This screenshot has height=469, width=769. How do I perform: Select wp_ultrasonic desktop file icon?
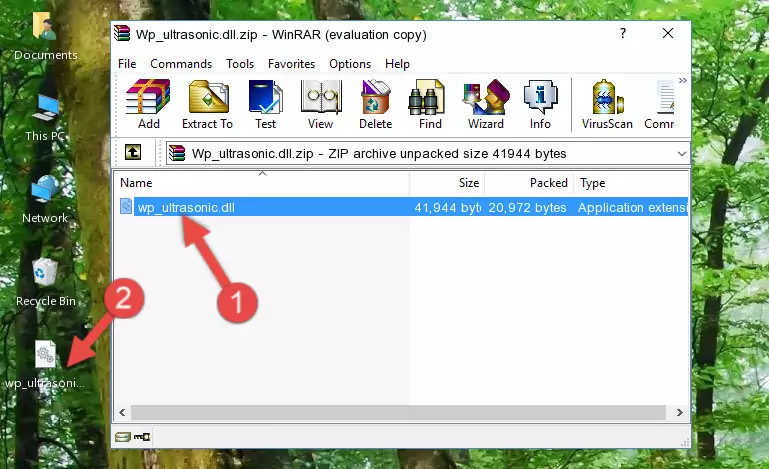[x=45, y=365]
